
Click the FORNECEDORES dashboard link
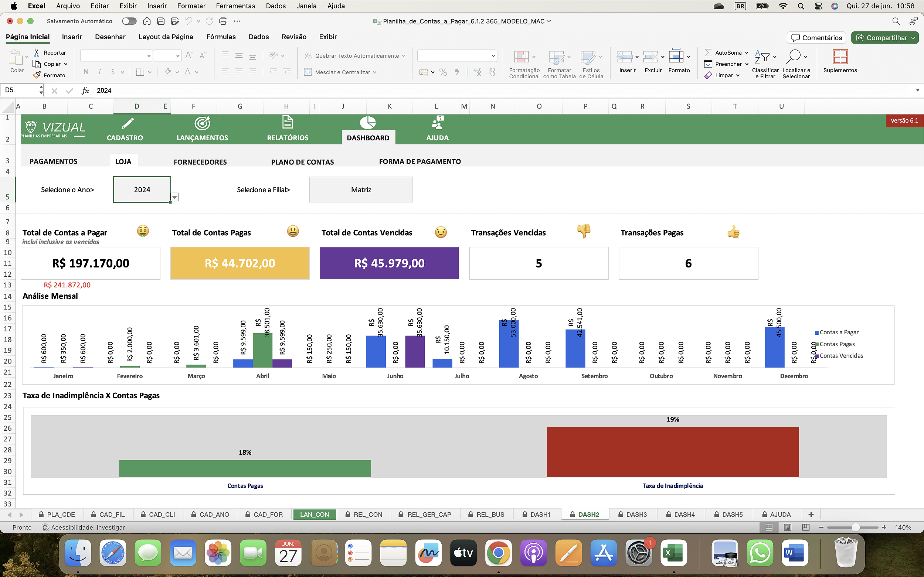click(200, 162)
